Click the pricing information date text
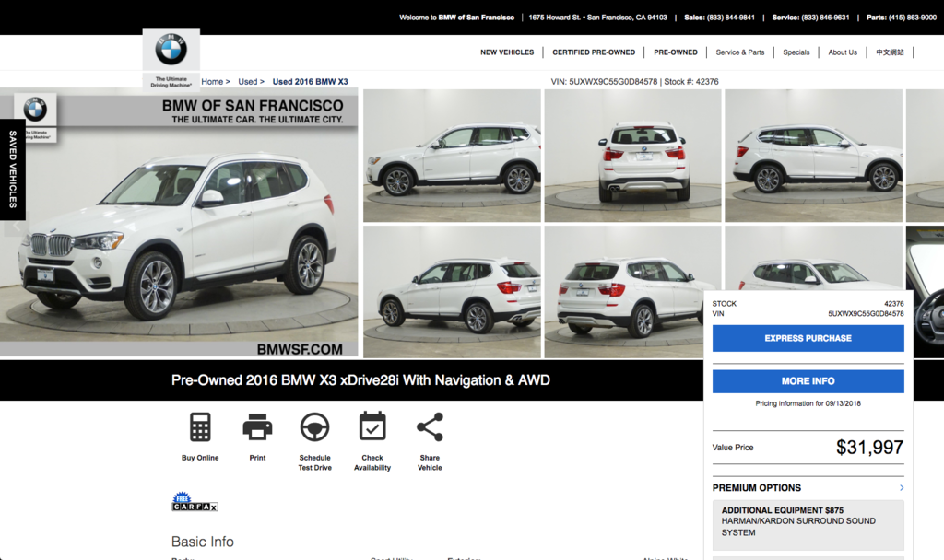 [808, 403]
